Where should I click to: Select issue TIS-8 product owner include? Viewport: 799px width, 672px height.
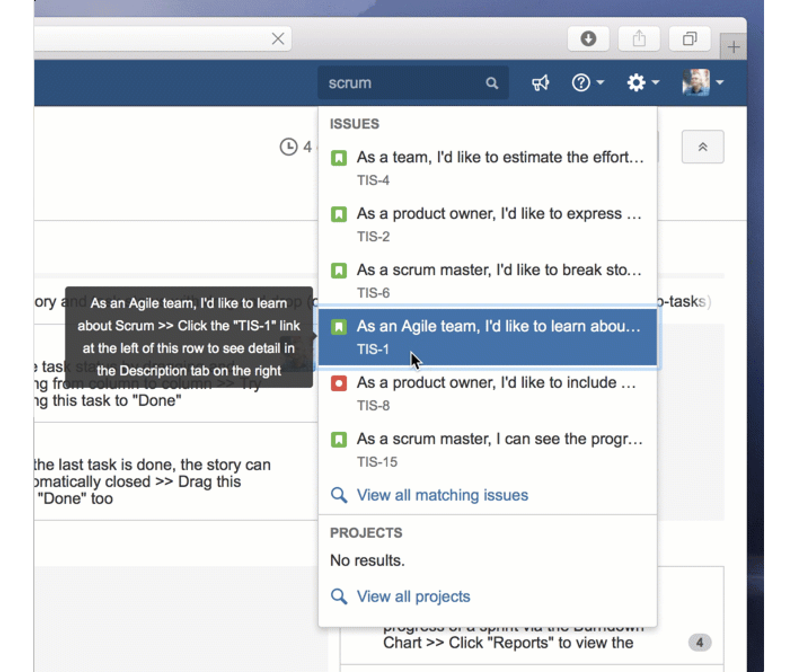click(488, 394)
